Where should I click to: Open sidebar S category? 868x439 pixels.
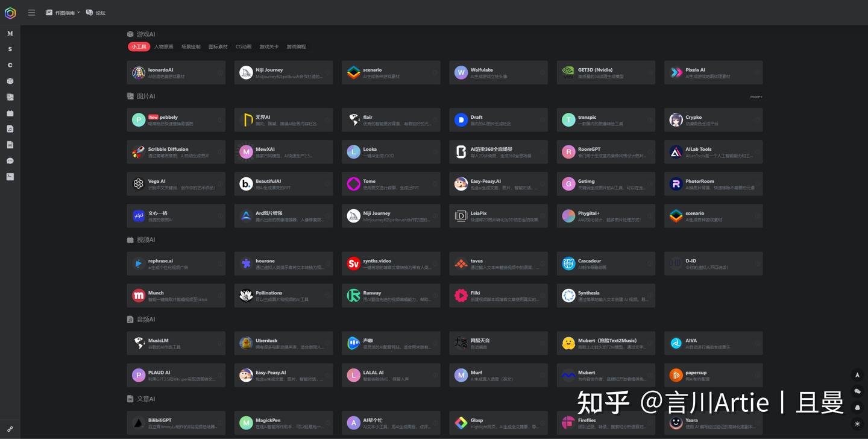[x=10, y=49]
